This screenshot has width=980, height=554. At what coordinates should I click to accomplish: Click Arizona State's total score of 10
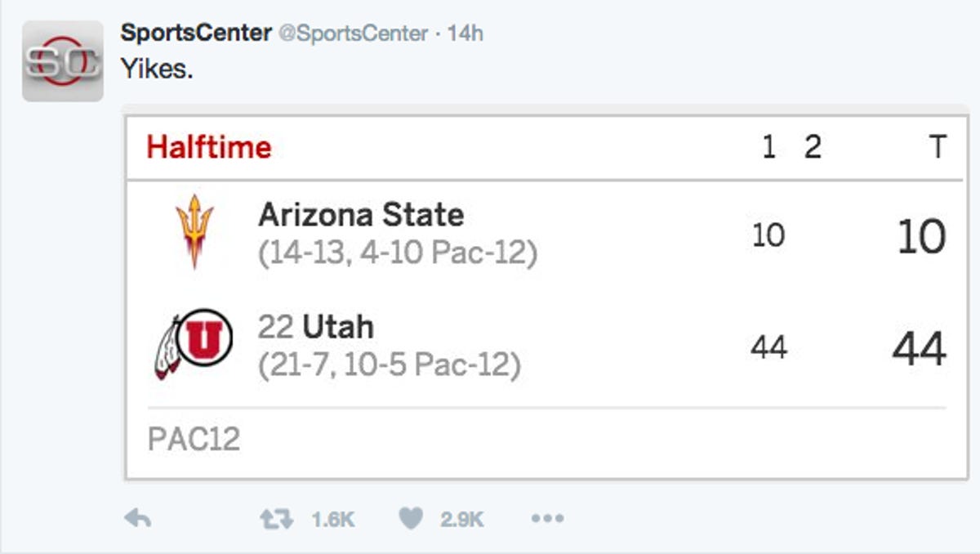[x=921, y=236]
